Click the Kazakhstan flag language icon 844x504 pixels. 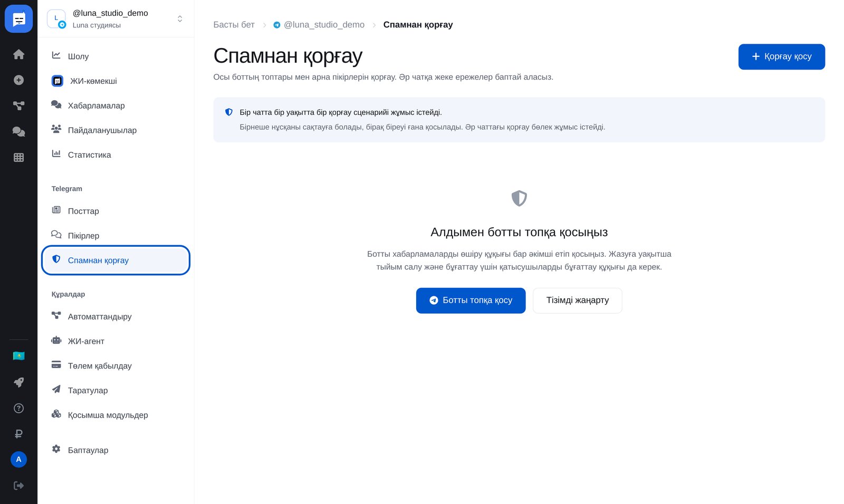[18, 356]
